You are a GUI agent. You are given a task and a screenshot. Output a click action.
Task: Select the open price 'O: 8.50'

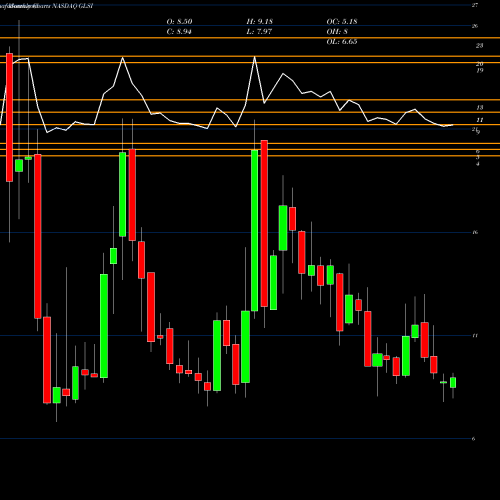[x=179, y=22]
